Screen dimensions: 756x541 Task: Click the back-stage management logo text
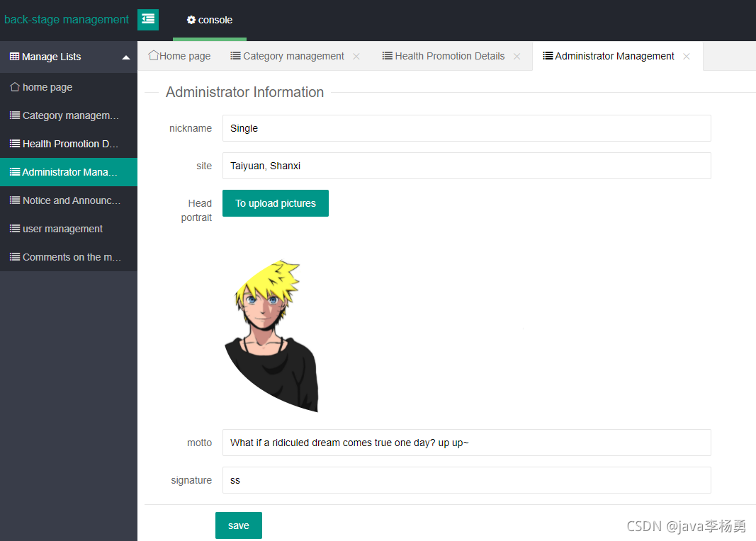coord(67,19)
